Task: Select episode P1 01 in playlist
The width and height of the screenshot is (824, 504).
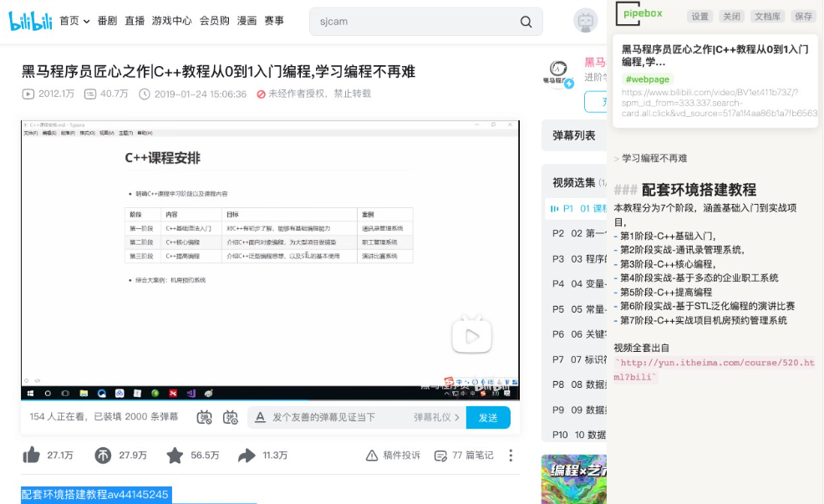Action: [x=577, y=209]
